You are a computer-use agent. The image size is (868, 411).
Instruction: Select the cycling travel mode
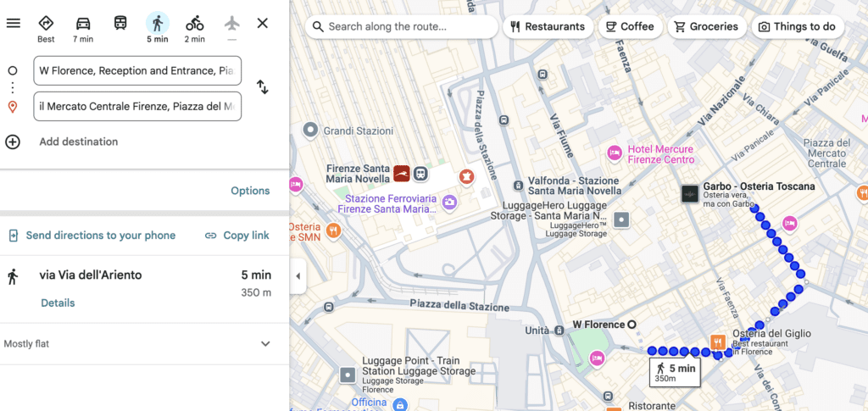pos(195,23)
